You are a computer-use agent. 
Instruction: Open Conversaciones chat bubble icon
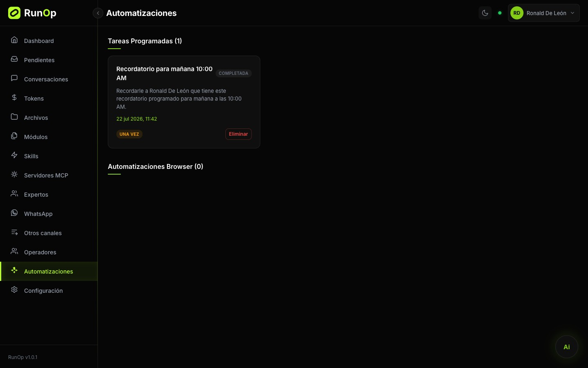(14, 79)
